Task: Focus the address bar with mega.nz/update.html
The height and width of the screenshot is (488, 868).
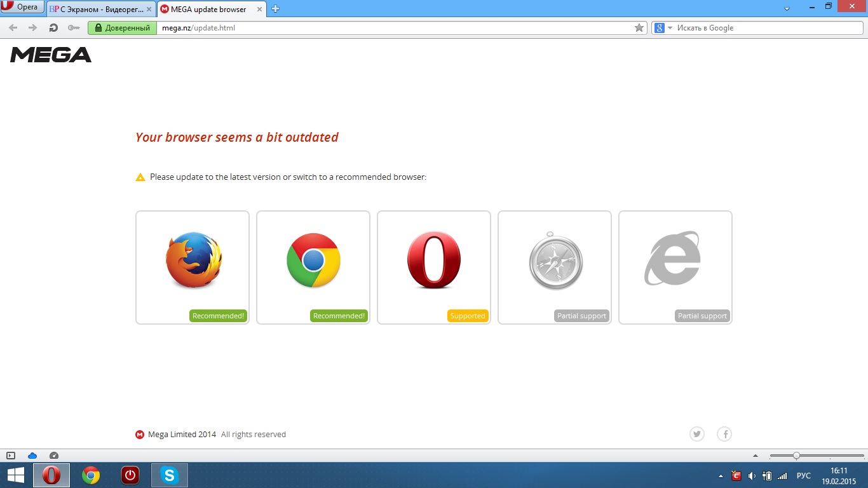Action: point(394,28)
